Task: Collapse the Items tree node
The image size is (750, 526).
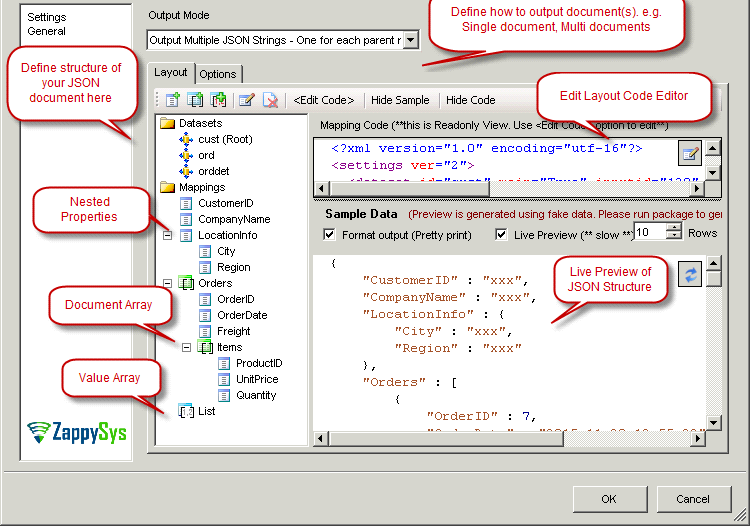Action: 187,347
